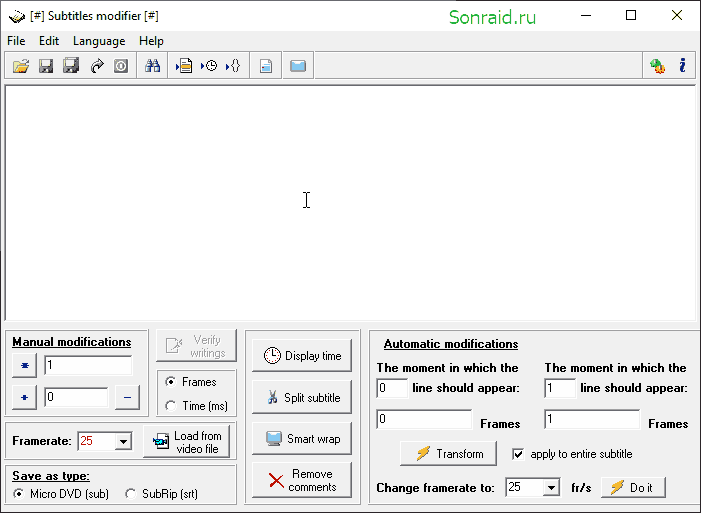
Task: Click the first line number field showing 0
Action: tap(392, 388)
